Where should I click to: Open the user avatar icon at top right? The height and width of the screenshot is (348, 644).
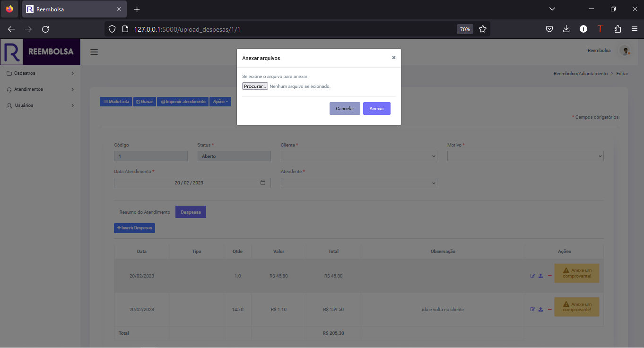click(x=625, y=50)
